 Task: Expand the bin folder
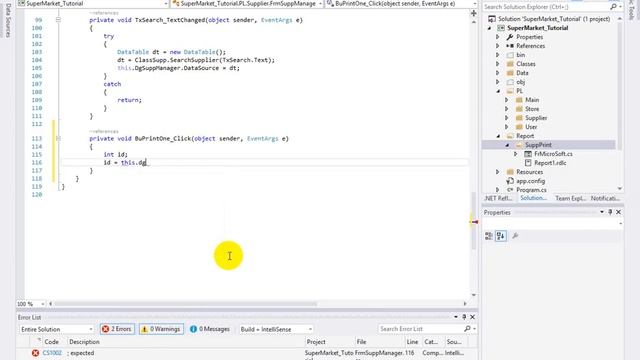(x=498, y=55)
